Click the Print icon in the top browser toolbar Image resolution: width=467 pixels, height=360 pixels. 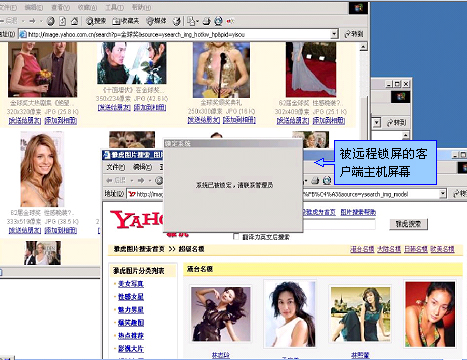(207, 21)
